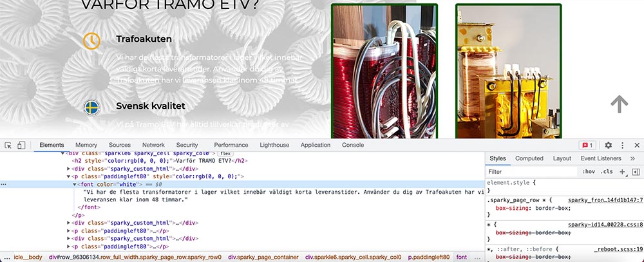This screenshot has width=644, height=262.
Task: Collapse the p.paddingleft80 styled node
Action: click(69, 176)
